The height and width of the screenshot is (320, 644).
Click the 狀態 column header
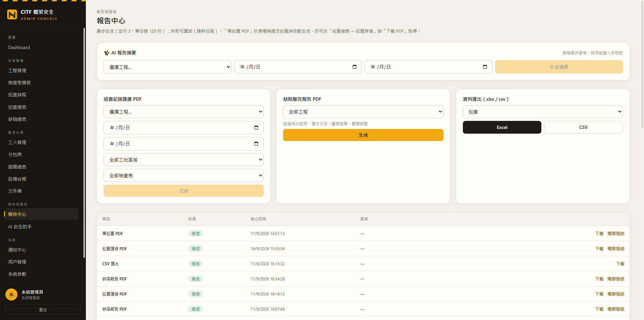[192, 219]
